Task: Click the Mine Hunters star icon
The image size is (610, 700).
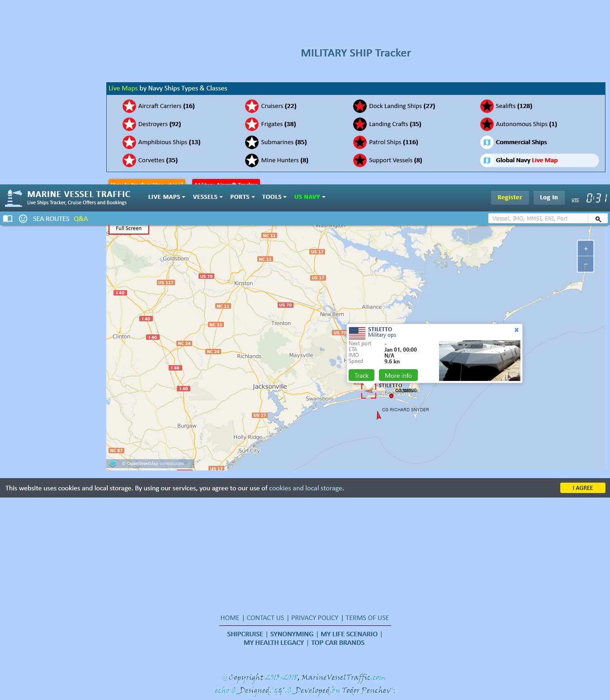Action: [x=252, y=160]
